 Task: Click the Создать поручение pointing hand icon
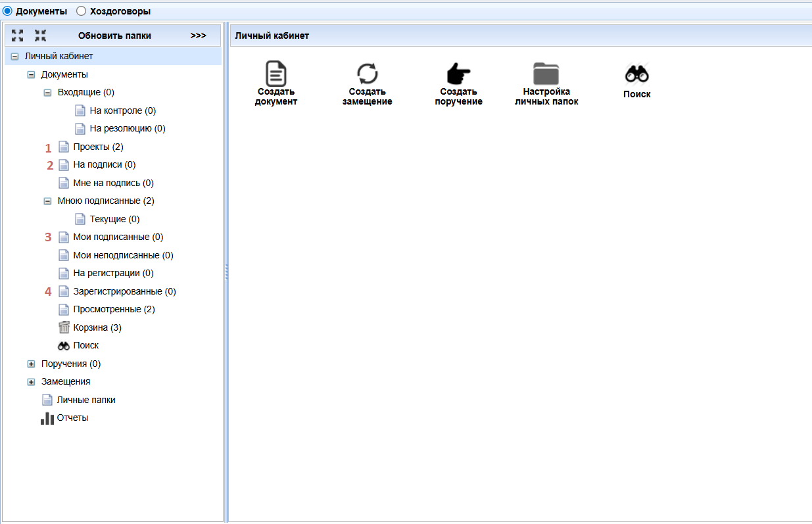458,74
